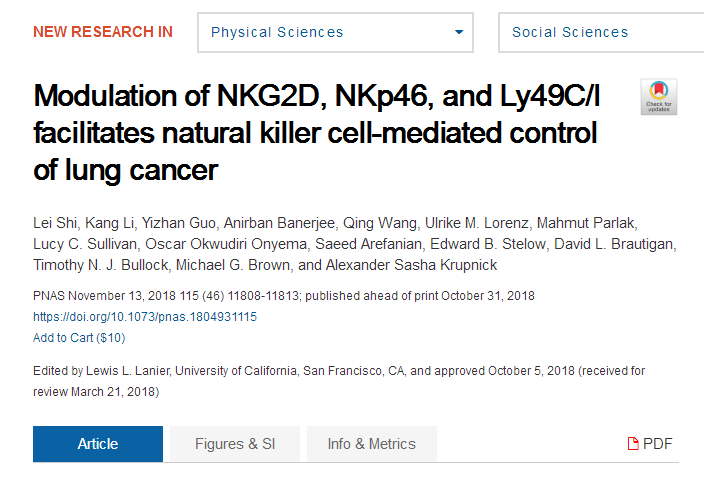The width and height of the screenshot is (704, 487).
Task: Click the Check for updates badge
Action: (659, 97)
